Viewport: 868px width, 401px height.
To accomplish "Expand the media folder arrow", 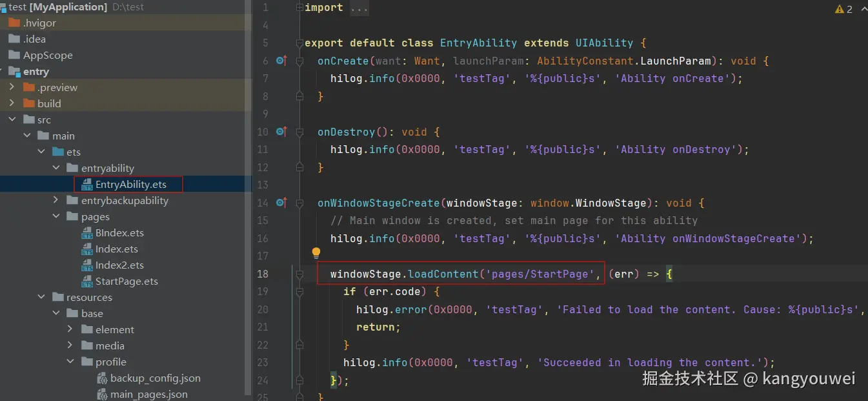I will coord(70,345).
